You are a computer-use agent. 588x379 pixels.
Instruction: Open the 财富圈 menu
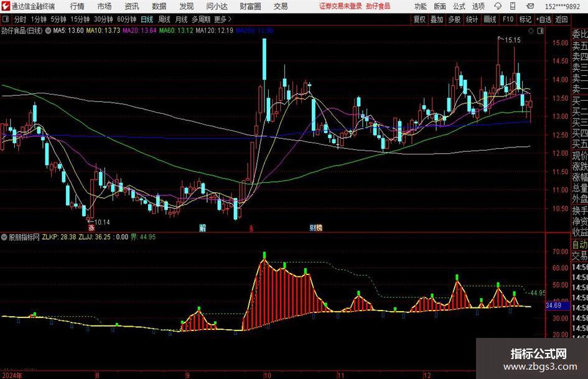pyautogui.click(x=250, y=6)
